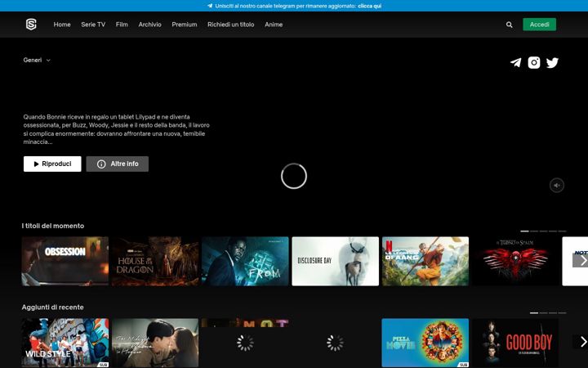The width and height of the screenshot is (588, 368).
Task: Open the Telegram social icon
Action: [515, 62]
